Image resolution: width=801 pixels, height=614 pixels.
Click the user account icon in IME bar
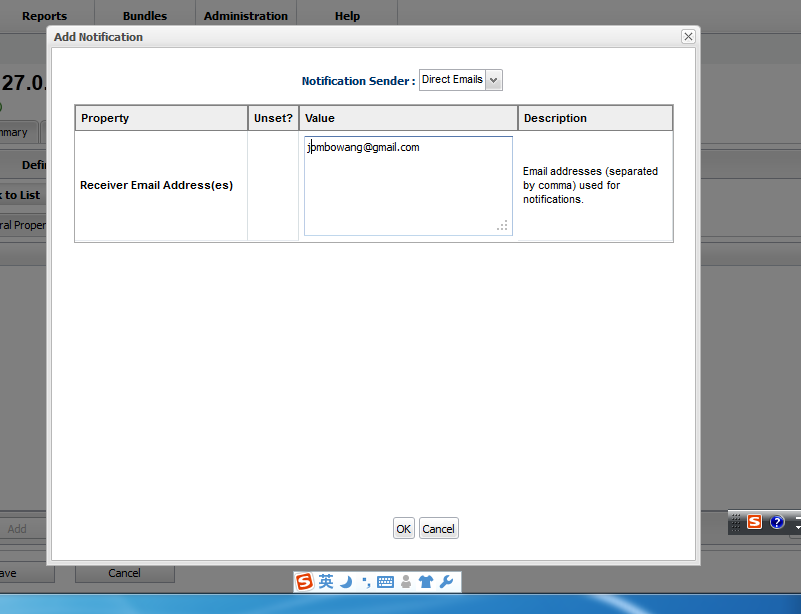pyautogui.click(x=406, y=582)
